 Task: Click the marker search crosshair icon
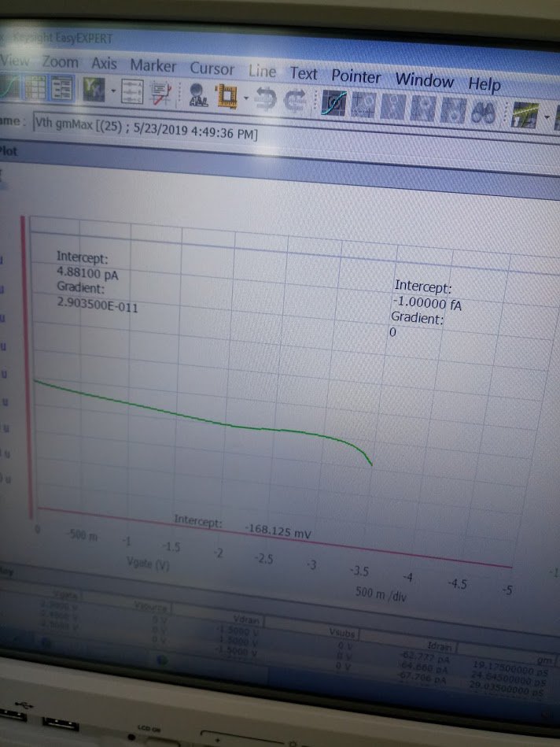(x=363, y=105)
